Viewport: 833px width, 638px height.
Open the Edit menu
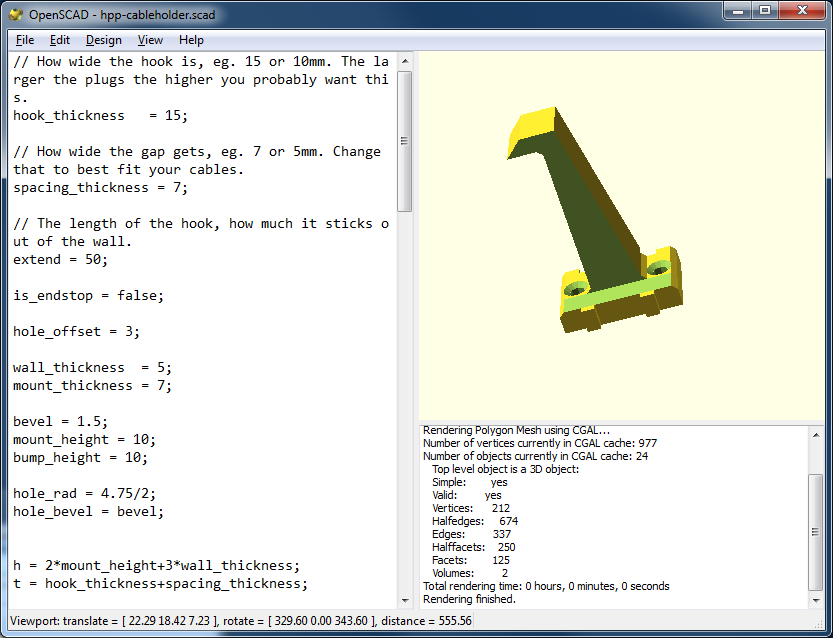click(60, 40)
